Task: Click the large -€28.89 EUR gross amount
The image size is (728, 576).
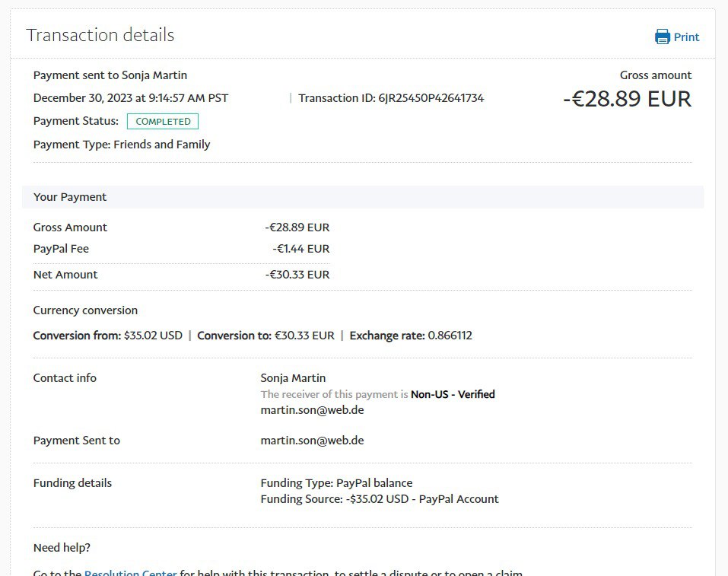Action: (627, 99)
